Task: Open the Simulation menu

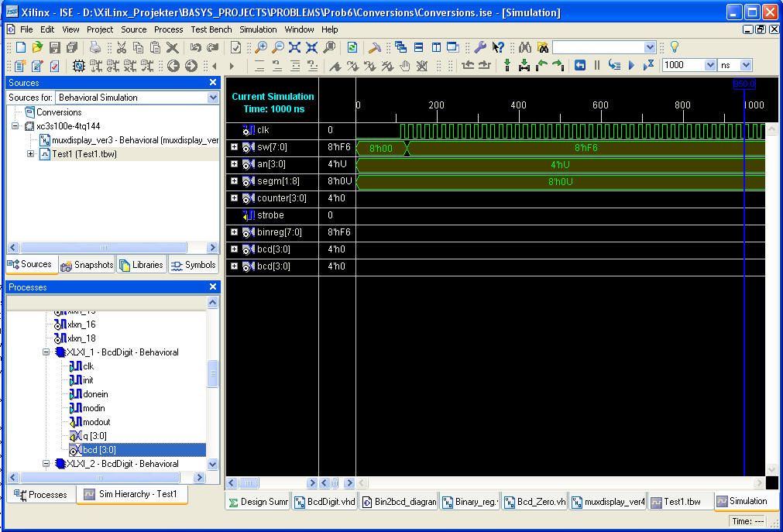Action: [258, 29]
